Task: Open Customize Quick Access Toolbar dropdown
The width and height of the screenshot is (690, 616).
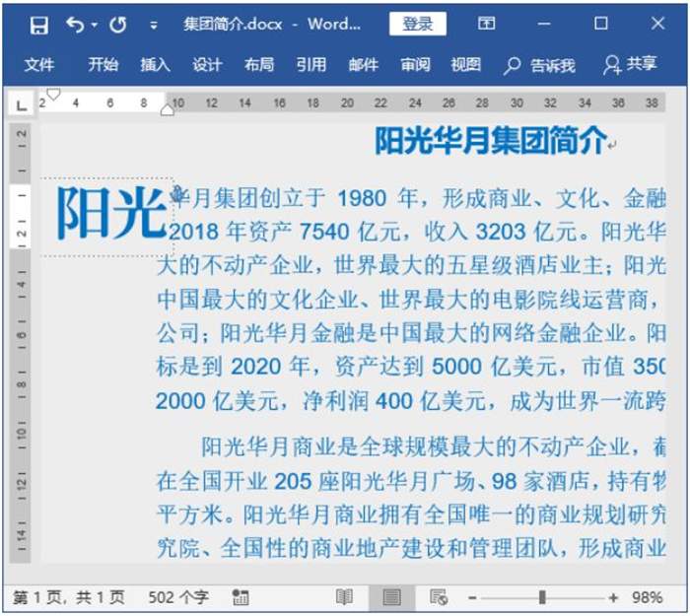Action: click(153, 26)
